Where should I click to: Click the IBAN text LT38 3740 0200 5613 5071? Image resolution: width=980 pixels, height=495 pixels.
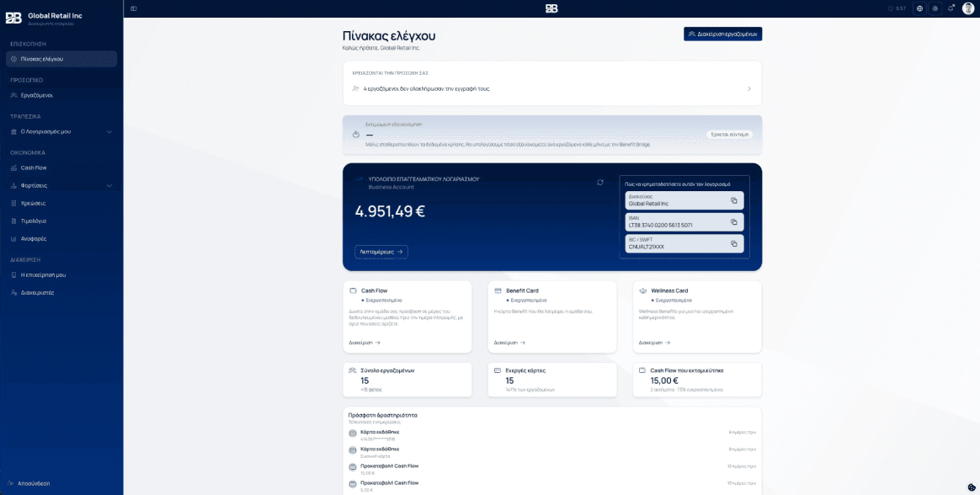(661, 225)
